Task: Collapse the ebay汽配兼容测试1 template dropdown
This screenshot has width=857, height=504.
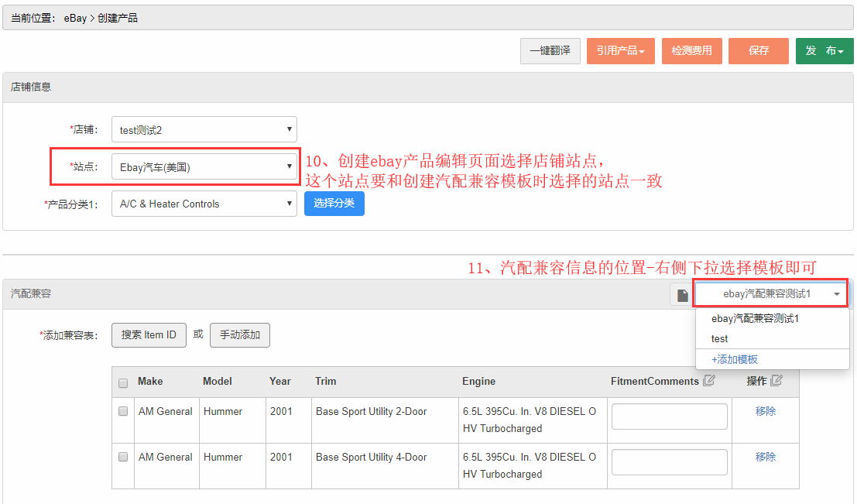Action: [771, 294]
